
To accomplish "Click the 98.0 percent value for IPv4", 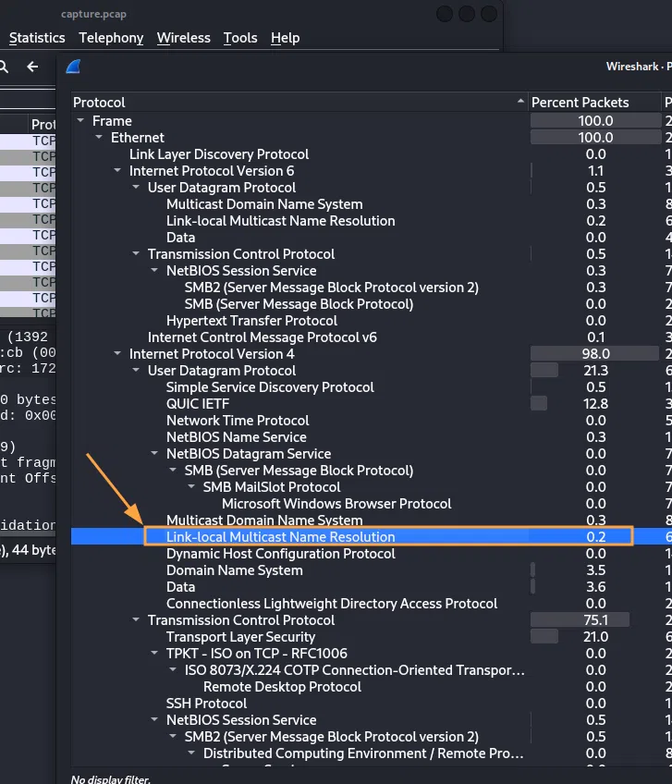I will click(x=595, y=353).
